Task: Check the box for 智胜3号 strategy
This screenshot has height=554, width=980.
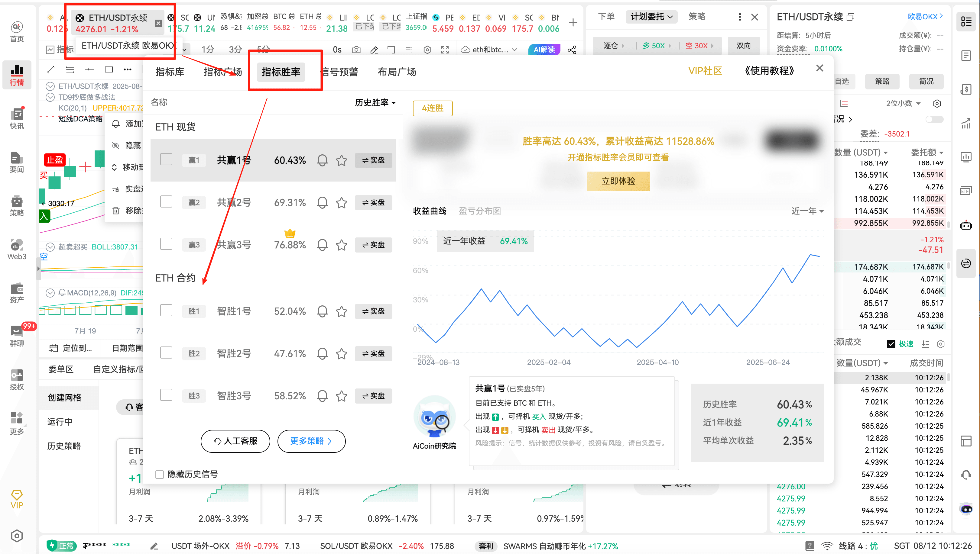Action: click(x=166, y=395)
